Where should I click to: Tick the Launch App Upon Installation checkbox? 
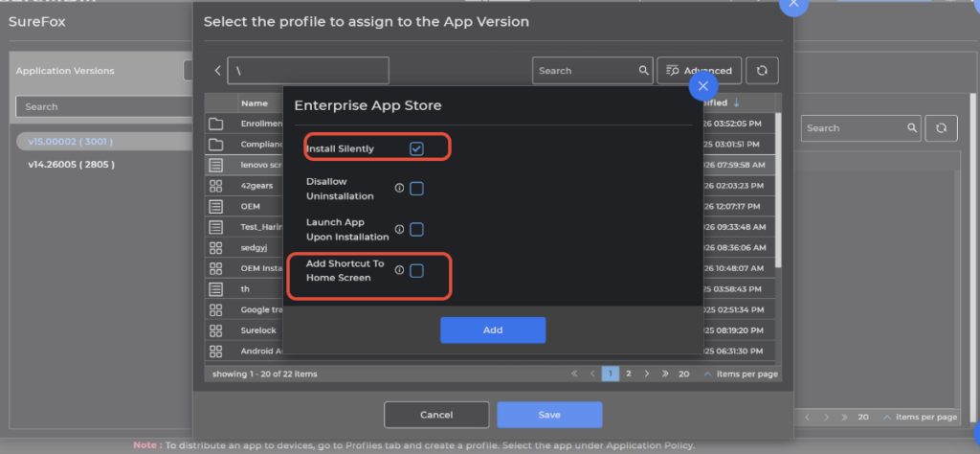(416, 230)
